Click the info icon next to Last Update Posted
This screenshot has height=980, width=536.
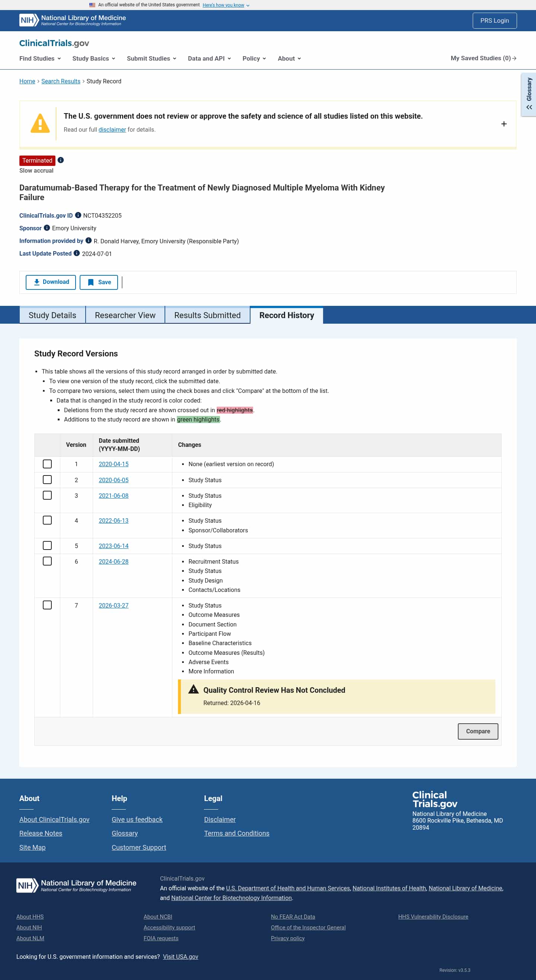click(x=77, y=253)
